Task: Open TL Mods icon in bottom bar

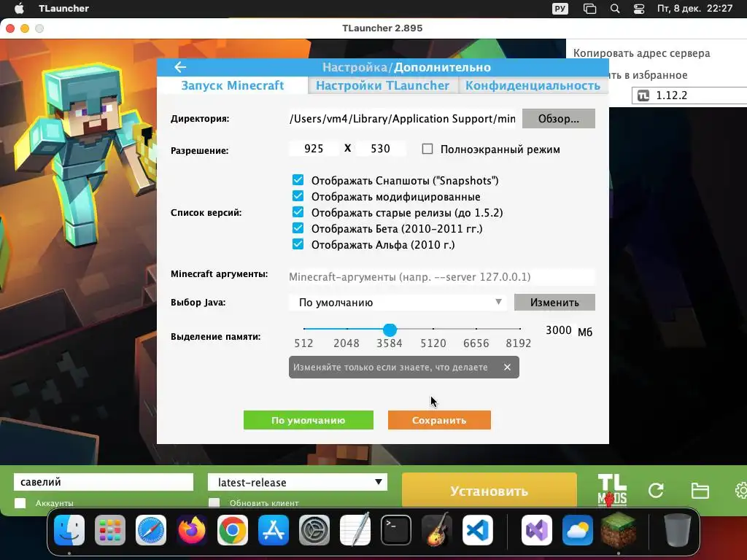Action: coord(612,490)
